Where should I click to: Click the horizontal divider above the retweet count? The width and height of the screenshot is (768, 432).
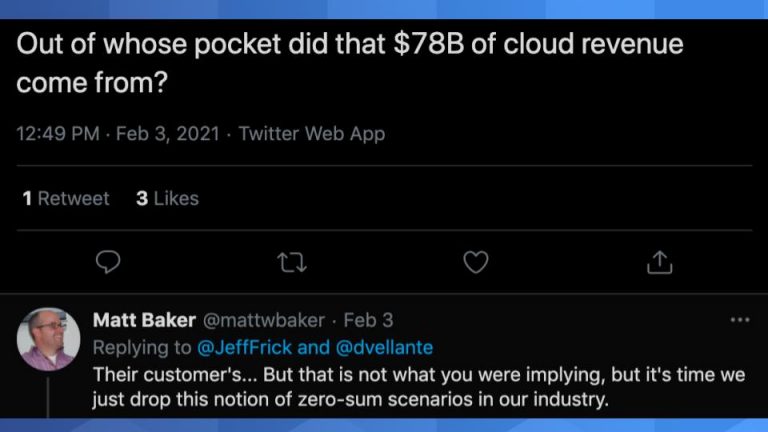[x=384, y=165]
